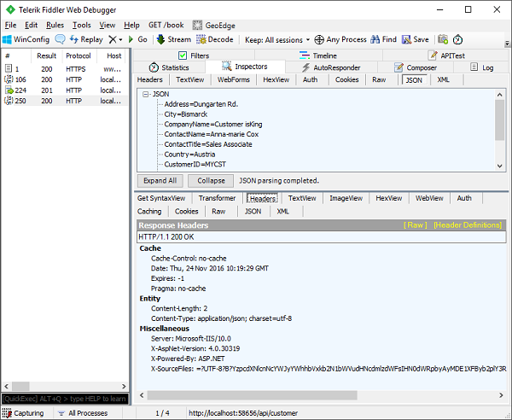Open the response JSON tab
Image resolution: width=512 pixels, height=420 pixels.
(253, 212)
